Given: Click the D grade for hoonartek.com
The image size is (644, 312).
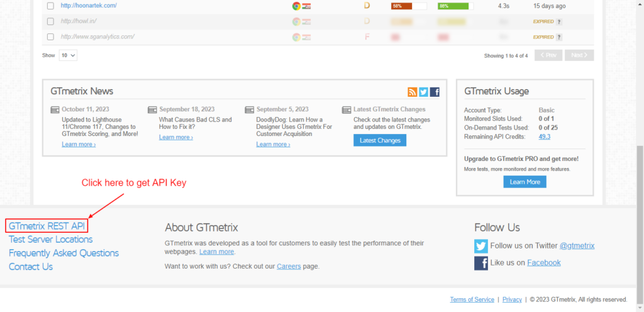Looking at the screenshot, I should (367, 6).
